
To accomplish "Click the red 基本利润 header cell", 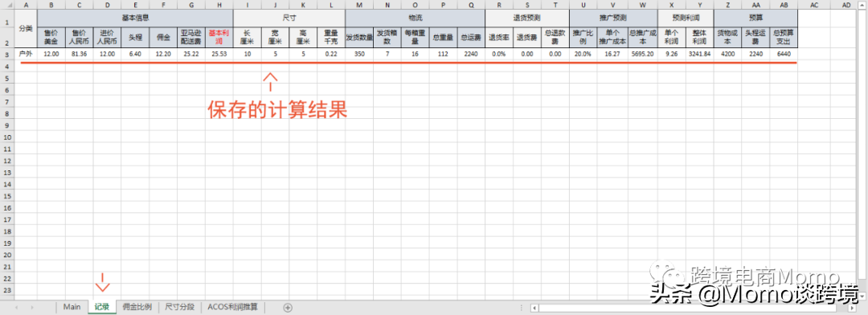I will 219,37.
